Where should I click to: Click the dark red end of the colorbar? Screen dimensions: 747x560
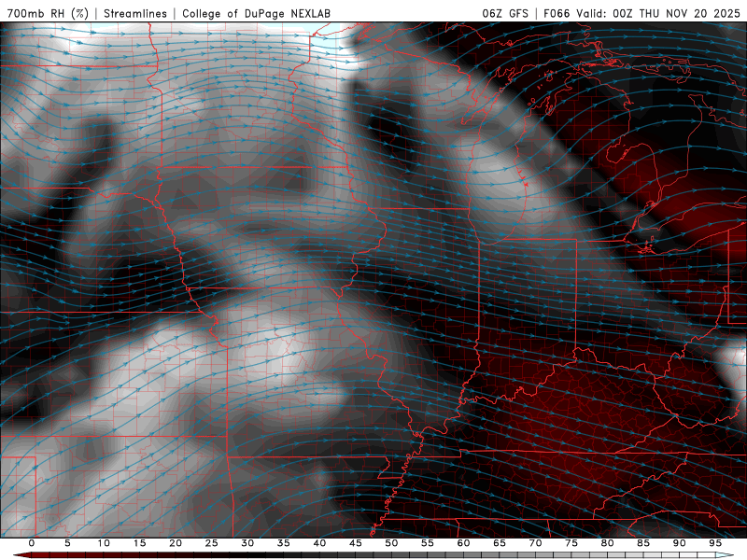(x=21, y=555)
